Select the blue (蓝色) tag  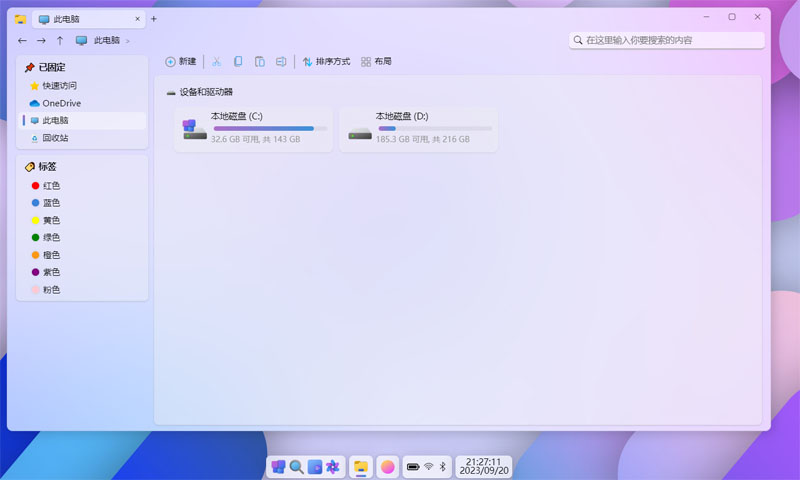46,203
